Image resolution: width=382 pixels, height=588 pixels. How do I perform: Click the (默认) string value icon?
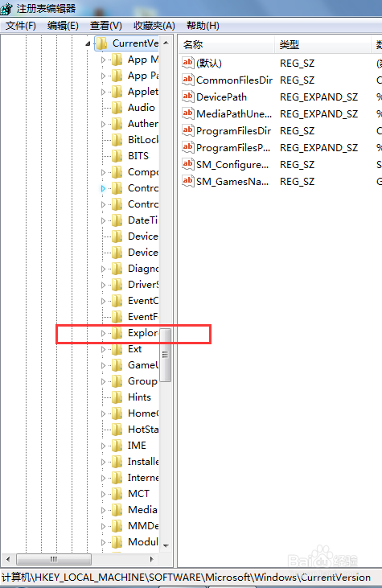tap(188, 63)
